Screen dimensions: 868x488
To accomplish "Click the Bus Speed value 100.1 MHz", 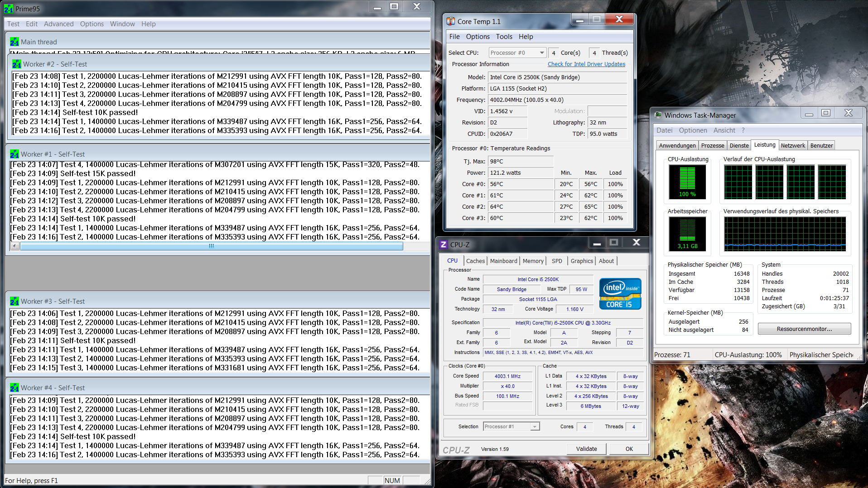I will click(x=507, y=396).
